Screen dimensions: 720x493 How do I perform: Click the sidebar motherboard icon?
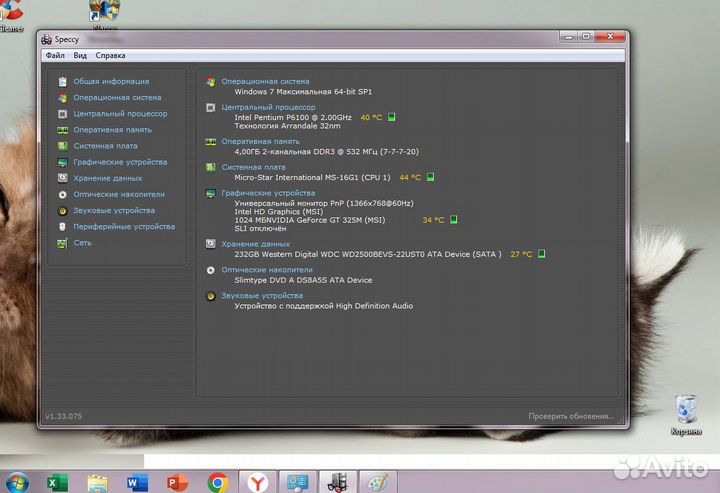[x=62, y=146]
